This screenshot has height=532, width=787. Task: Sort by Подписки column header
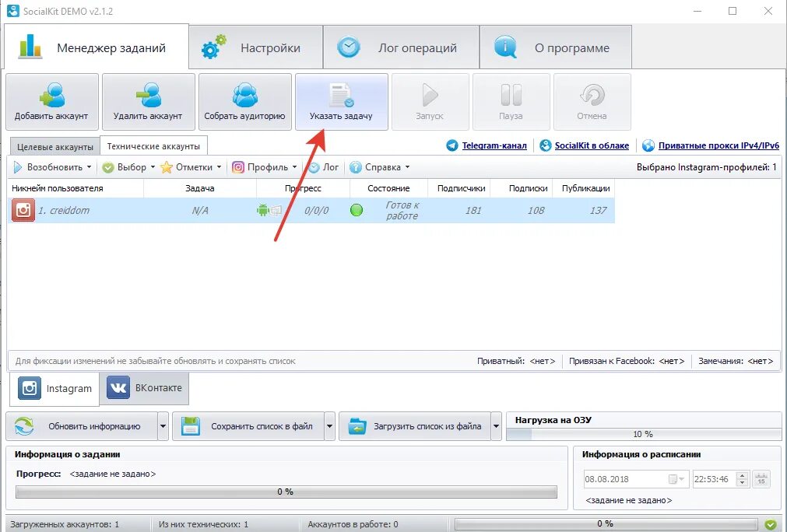(x=521, y=188)
